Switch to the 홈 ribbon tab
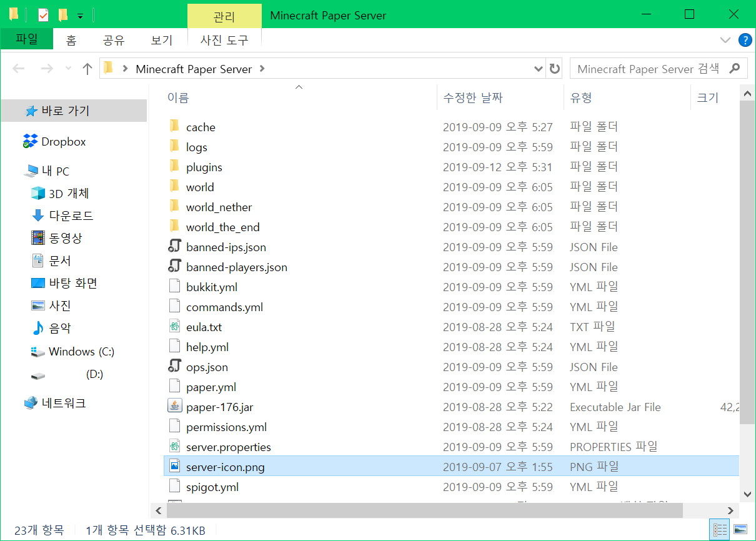Image resolution: width=756 pixels, height=541 pixels. tap(71, 41)
